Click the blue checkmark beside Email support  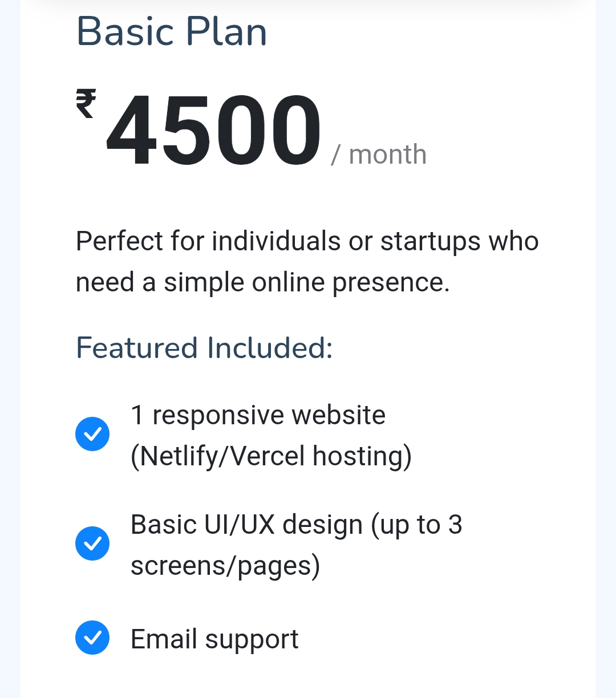(92, 638)
